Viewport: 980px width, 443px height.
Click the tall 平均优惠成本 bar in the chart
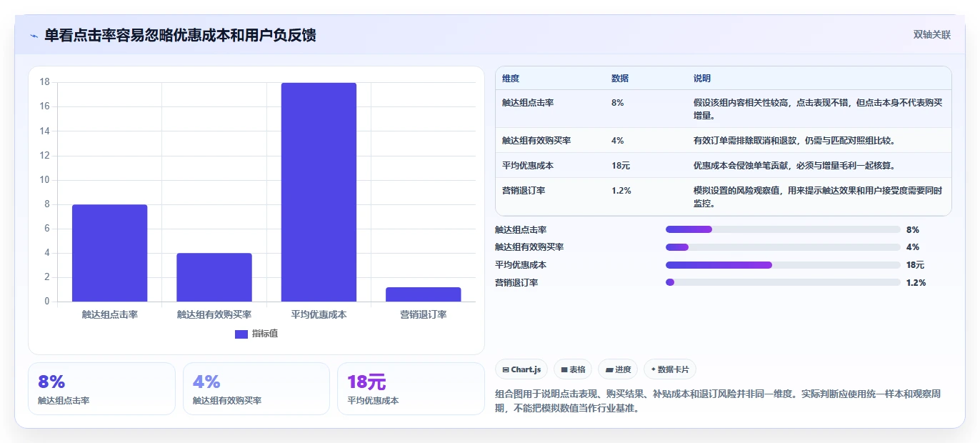(x=319, y=192)
